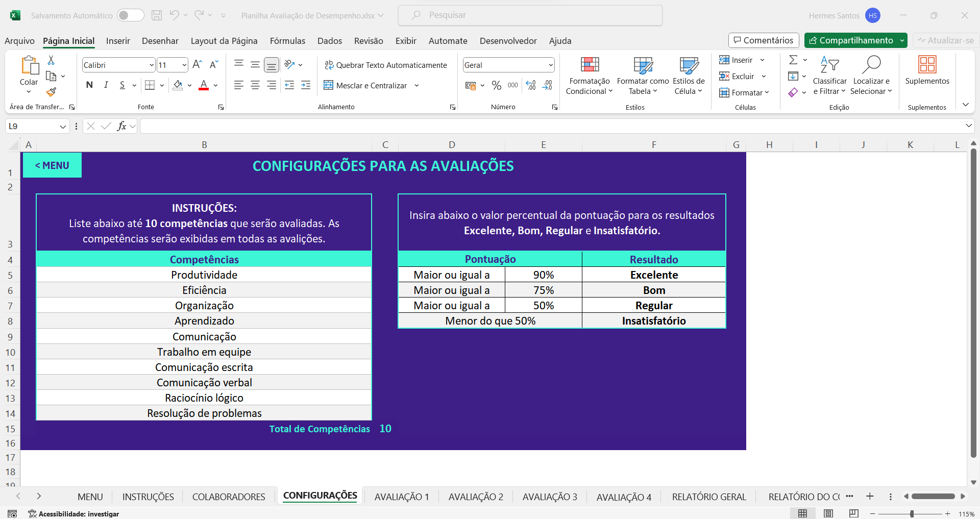
Task: Click the Undo arrow icon
Action: (x=175, y=15)
